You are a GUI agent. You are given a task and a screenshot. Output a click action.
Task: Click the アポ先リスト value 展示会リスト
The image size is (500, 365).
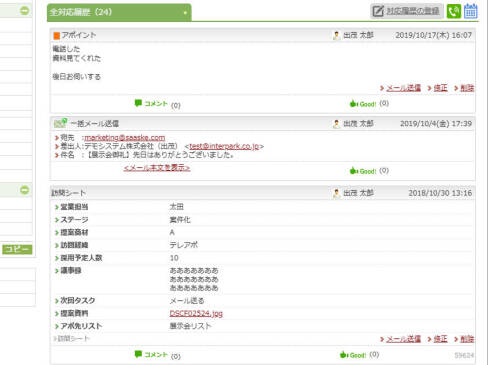190,326
